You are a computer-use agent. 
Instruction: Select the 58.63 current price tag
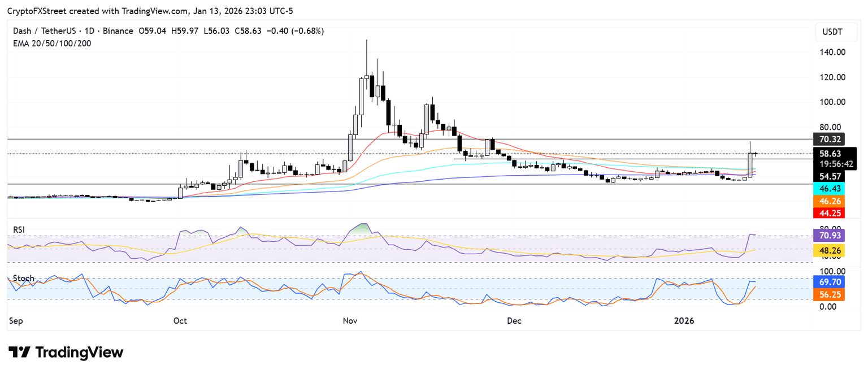[830, 154]
